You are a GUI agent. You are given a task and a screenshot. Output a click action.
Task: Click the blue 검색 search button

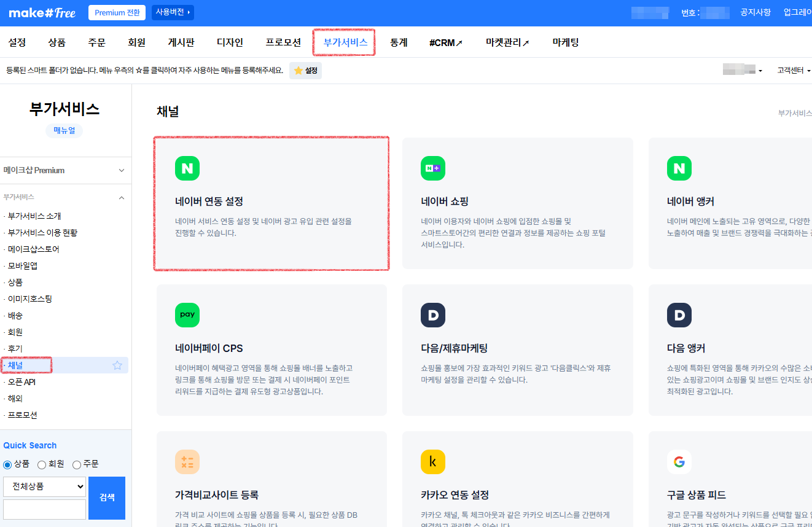[106, 498]
